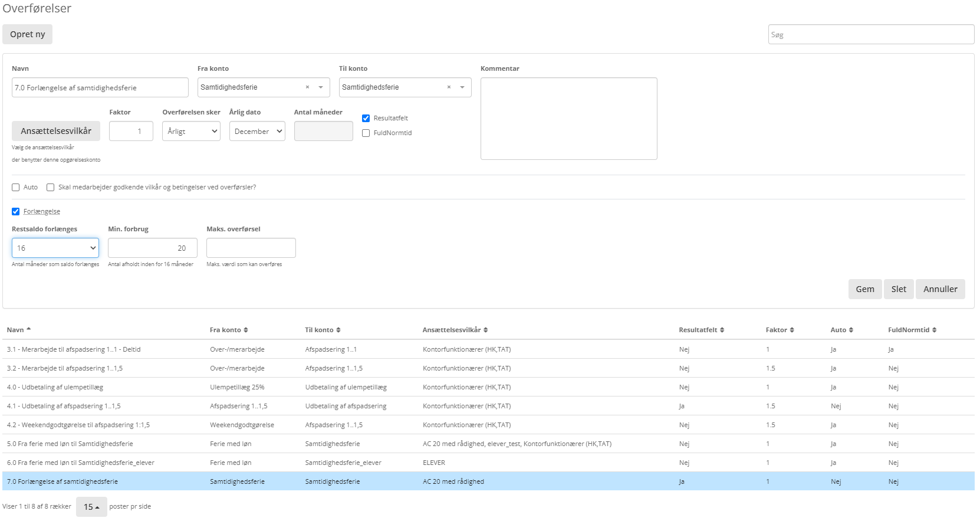Toggle the Auto checkbox

pos(16,187)
